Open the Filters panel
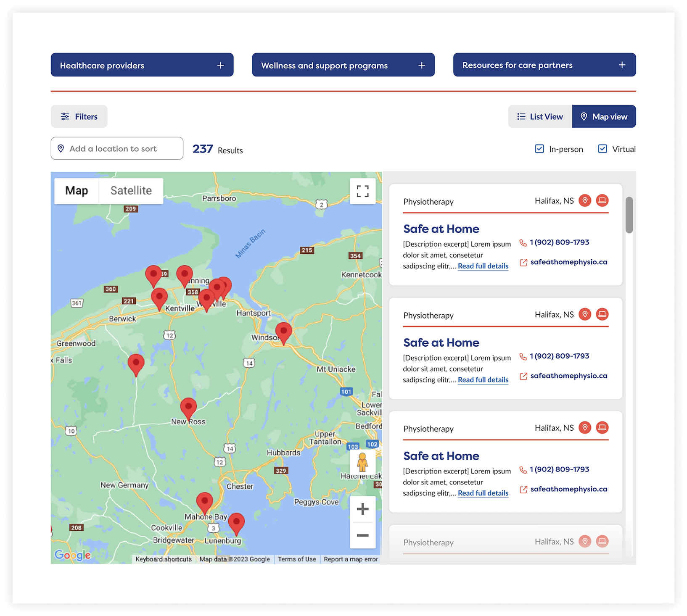The width and height of the screenshot is (687, 616). pyautogui.click(x=79, y=116)
